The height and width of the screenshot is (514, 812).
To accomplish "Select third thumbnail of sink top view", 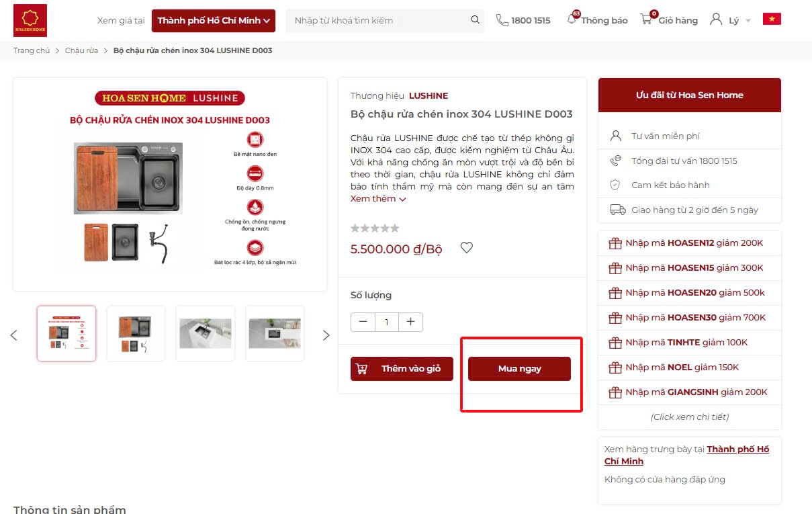I will (x=206, y=334).
